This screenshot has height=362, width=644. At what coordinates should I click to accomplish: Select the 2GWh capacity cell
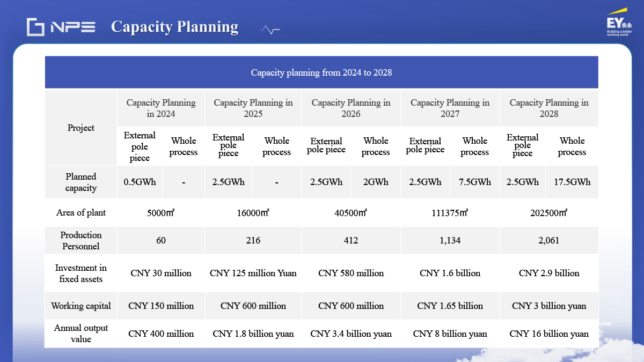click(x=376, y=182)
